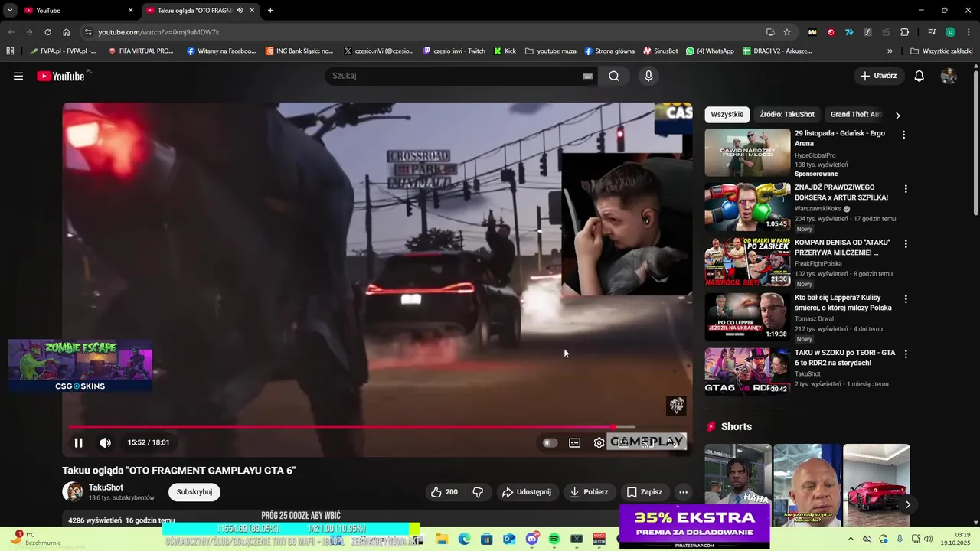Click the address bar URL
The image size is (980, 551).
point(159,32)
